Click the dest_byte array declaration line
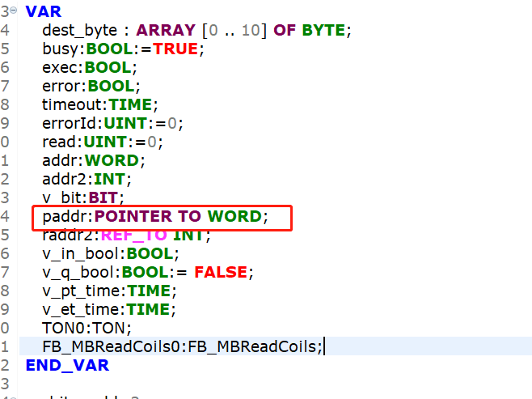The image size is (532, 399). pos(196,30)
